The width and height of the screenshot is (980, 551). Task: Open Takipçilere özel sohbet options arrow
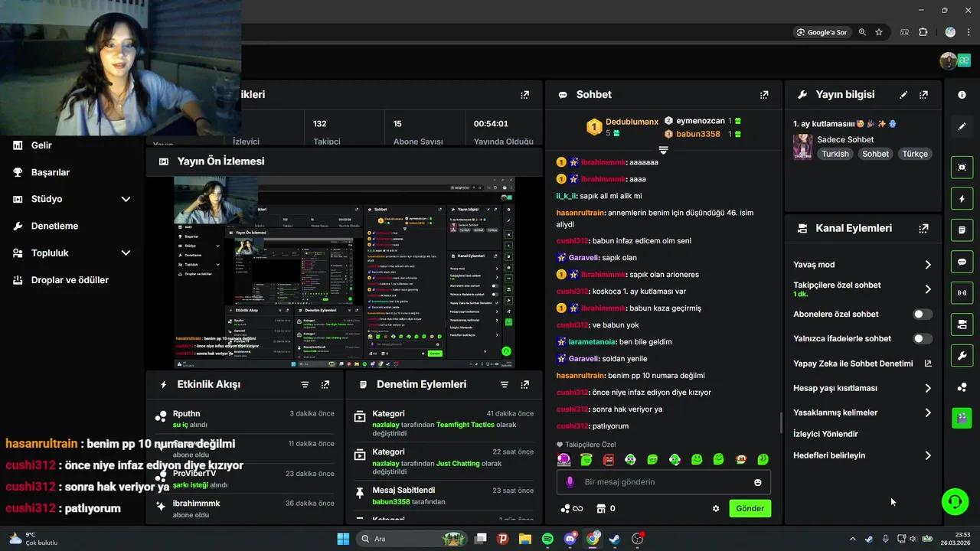(x=928, y=289)
